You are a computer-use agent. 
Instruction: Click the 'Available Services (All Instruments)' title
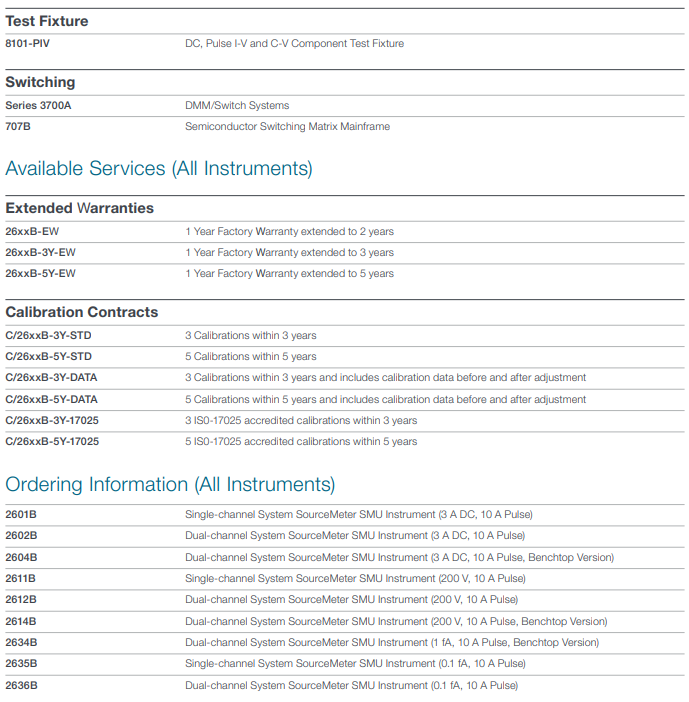[159, 169]
